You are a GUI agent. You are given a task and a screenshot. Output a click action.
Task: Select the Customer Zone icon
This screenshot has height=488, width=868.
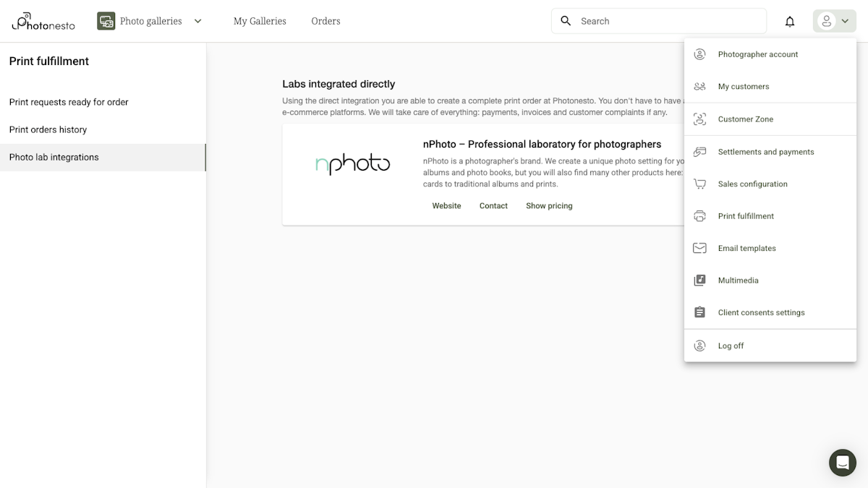[x=699, y=119]
